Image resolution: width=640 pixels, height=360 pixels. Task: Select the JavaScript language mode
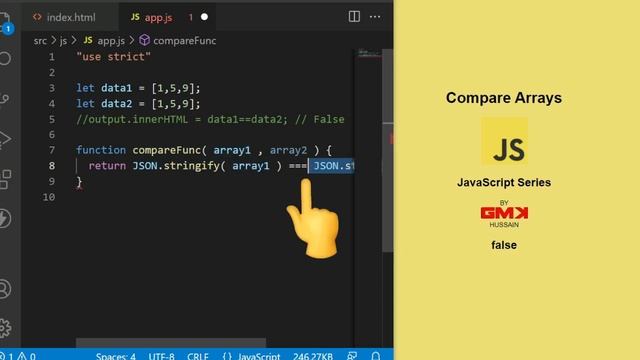point(251,356)
